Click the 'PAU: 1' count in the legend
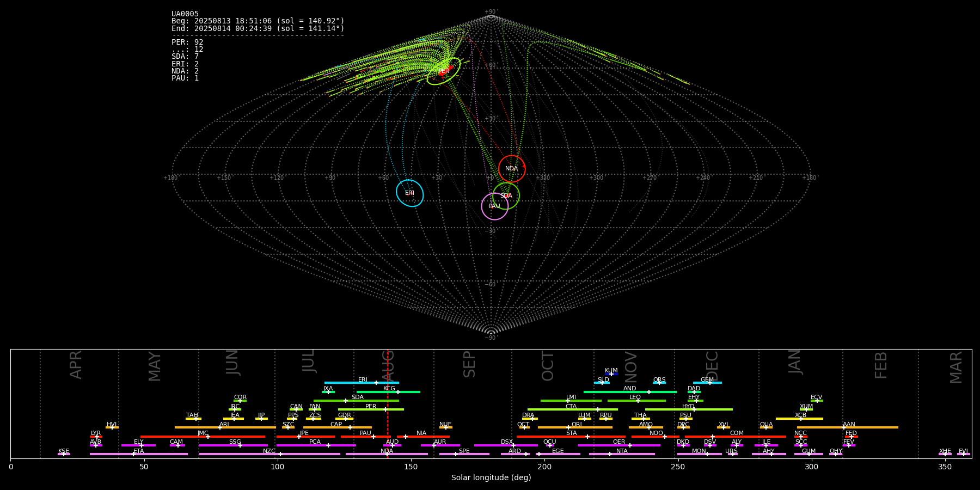Screen dimensions: 980x490 click(185, 78)
